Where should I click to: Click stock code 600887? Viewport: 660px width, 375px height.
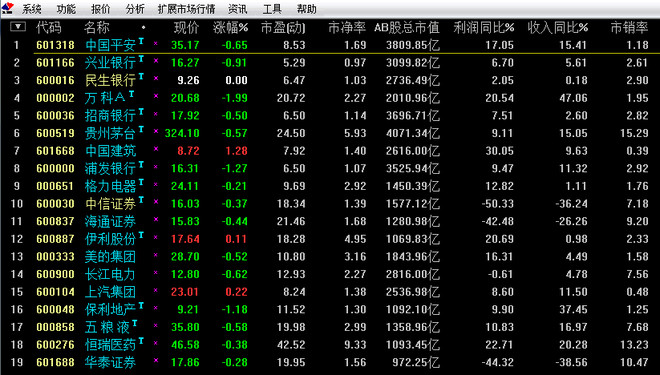click(55, 239)
